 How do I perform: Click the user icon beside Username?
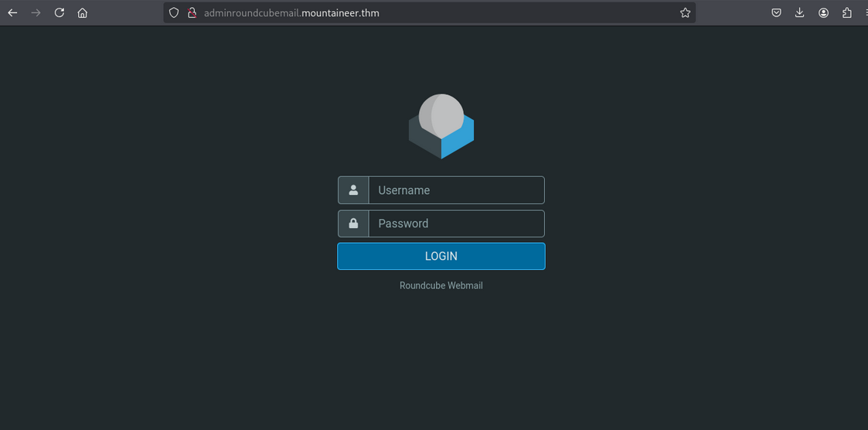(x=353, y=190)
